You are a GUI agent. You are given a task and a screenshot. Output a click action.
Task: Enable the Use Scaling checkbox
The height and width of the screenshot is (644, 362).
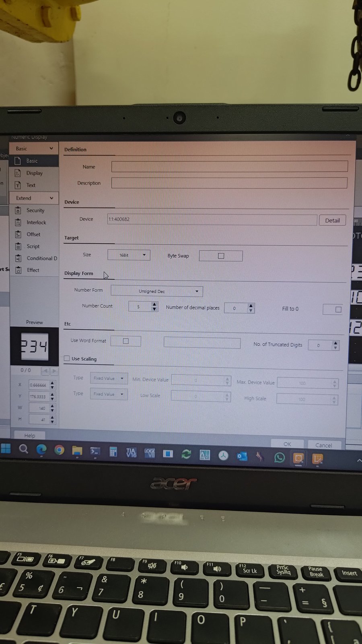pyautogui.click(x=67, y=358)
